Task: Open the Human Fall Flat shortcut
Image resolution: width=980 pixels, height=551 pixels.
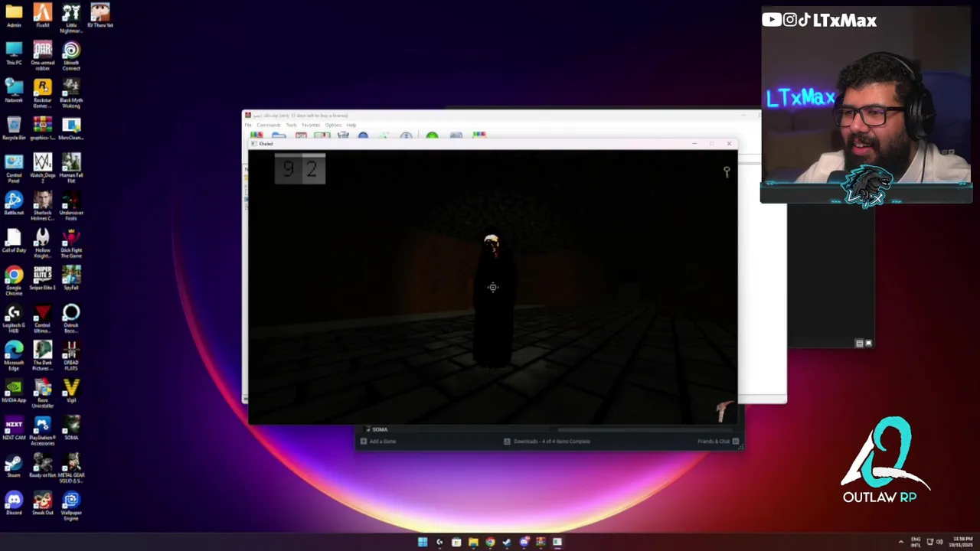Action: coord(71,168)
